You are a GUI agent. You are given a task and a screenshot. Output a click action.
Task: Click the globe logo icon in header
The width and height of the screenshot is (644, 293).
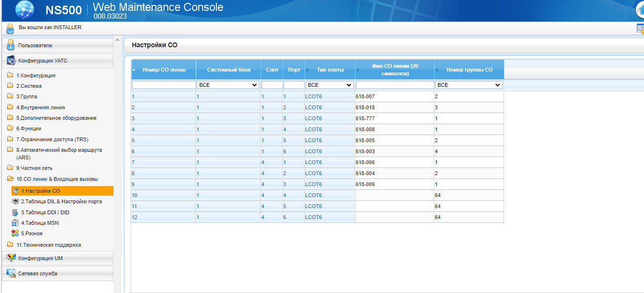click(x=25, y=10)
